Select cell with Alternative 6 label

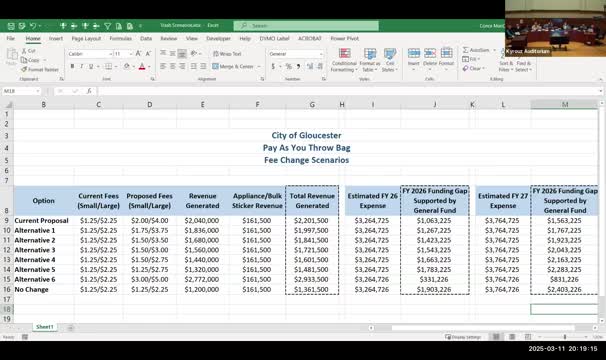pos(44,279)
